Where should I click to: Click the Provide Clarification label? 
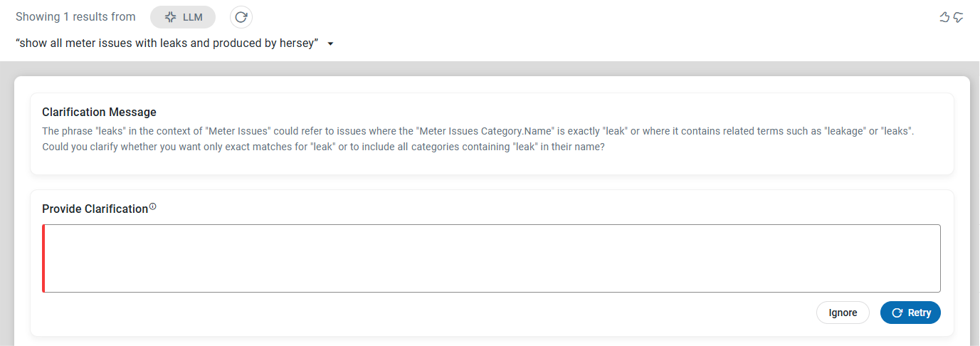coord(95,209)
